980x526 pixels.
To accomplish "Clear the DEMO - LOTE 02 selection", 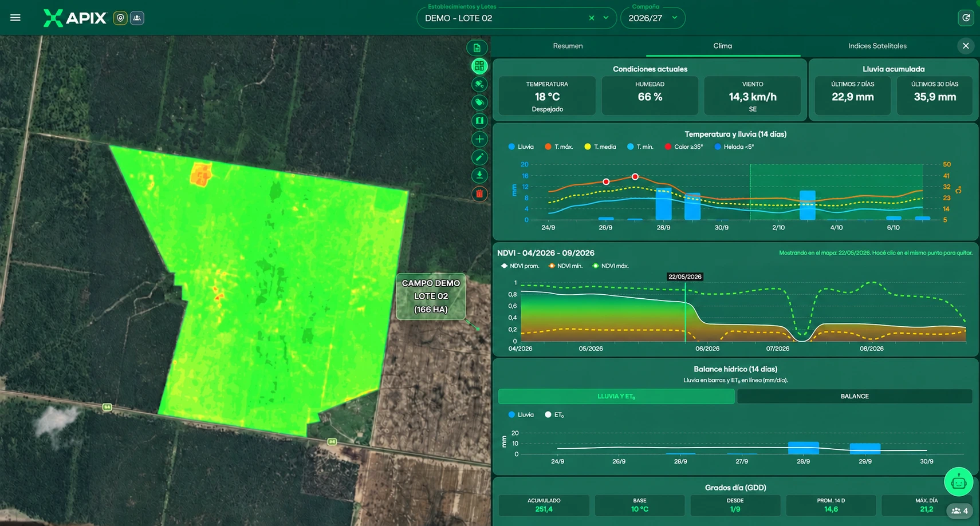I will click(x=592, y=18).
